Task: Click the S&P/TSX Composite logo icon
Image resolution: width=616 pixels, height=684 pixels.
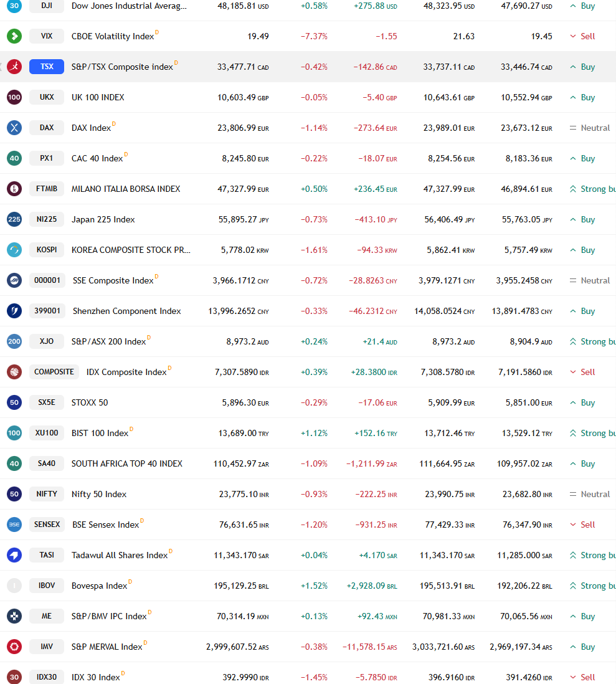Action: point(14,66)
